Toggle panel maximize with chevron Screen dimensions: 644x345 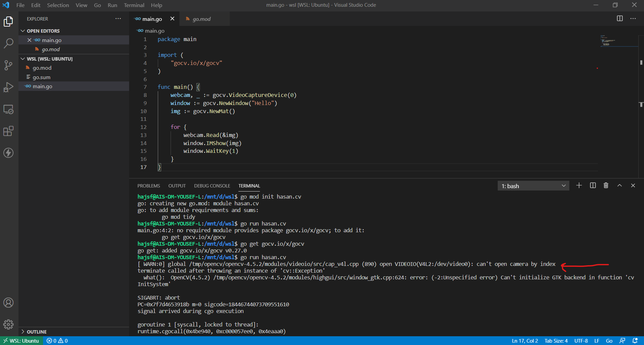tap(619, 185)
